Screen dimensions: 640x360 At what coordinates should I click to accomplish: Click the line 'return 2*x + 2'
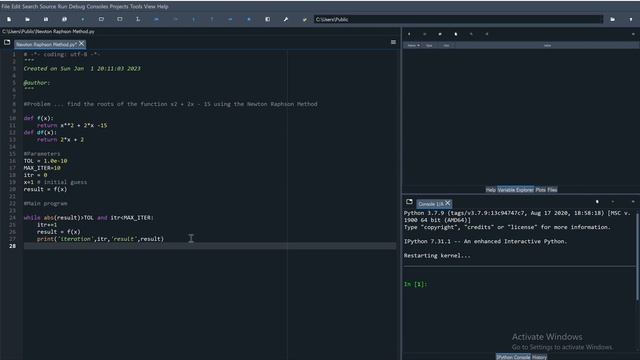pos(60,140)
